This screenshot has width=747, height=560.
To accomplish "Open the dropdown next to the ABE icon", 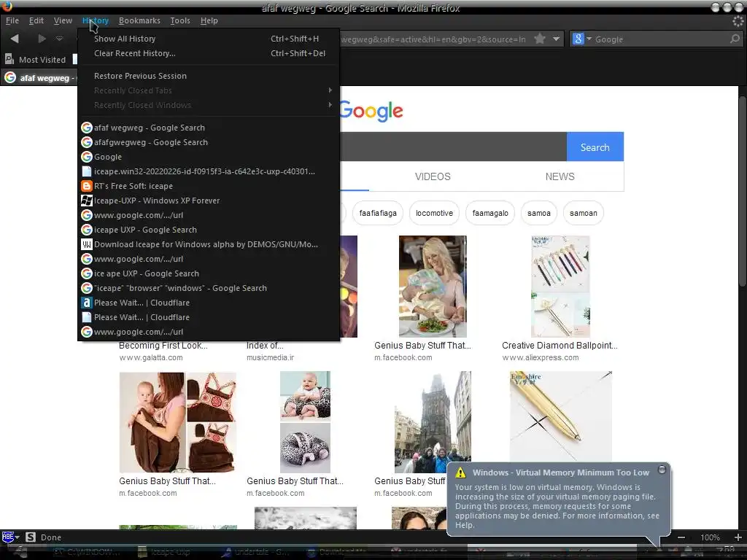I will [x=18, y=537].
